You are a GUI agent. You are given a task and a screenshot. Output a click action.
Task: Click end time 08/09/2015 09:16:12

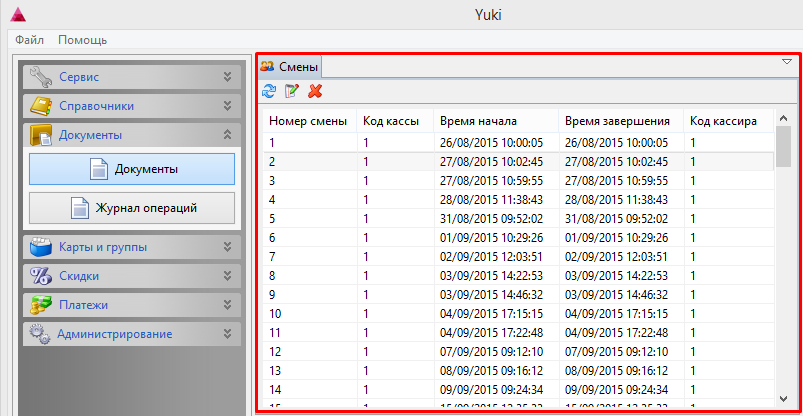pyautogui.click(x=616, y=370)
